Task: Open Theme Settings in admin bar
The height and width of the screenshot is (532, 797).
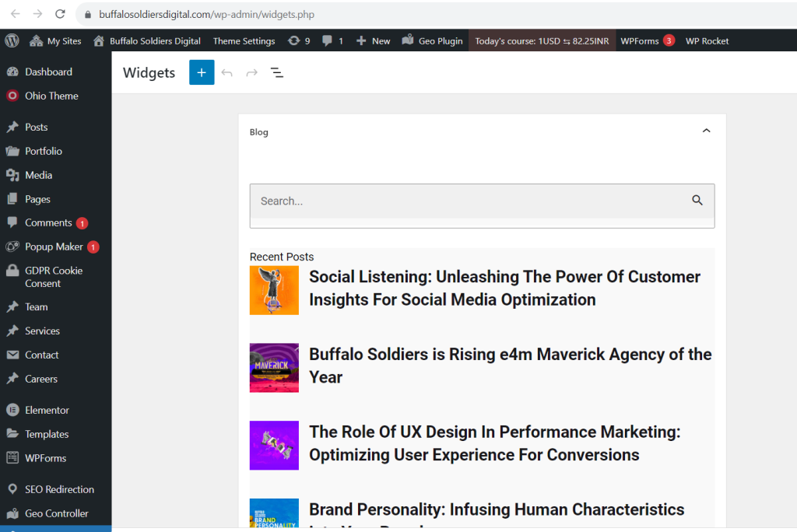Action: [x=244, y=40]
